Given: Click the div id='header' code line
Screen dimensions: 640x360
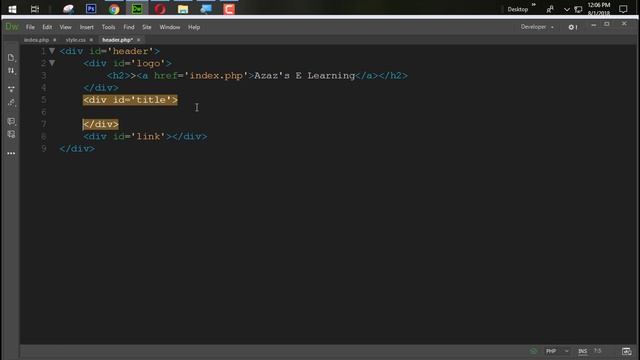Looking at the screenshot, I should tap(109, 51).
